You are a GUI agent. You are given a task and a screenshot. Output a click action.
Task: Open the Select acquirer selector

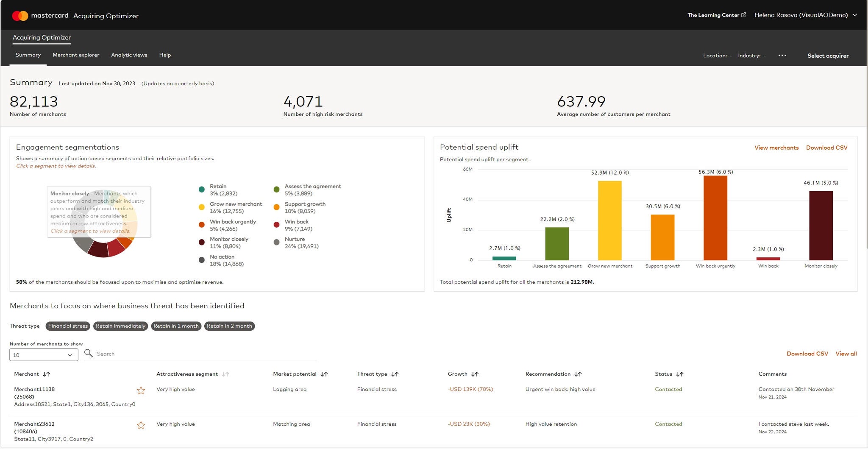click(828, 56)
